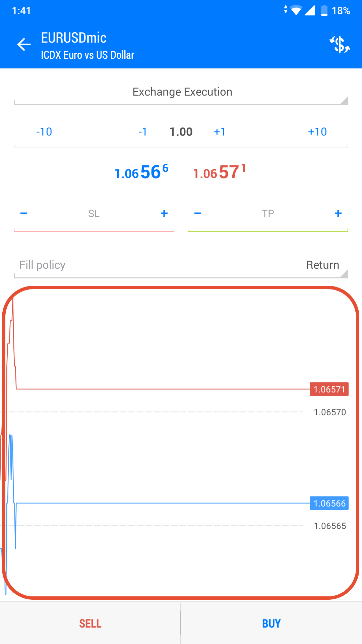Increase Take Profit with plus icon
This screenshot has height=644, width=362.
(338, 213)
